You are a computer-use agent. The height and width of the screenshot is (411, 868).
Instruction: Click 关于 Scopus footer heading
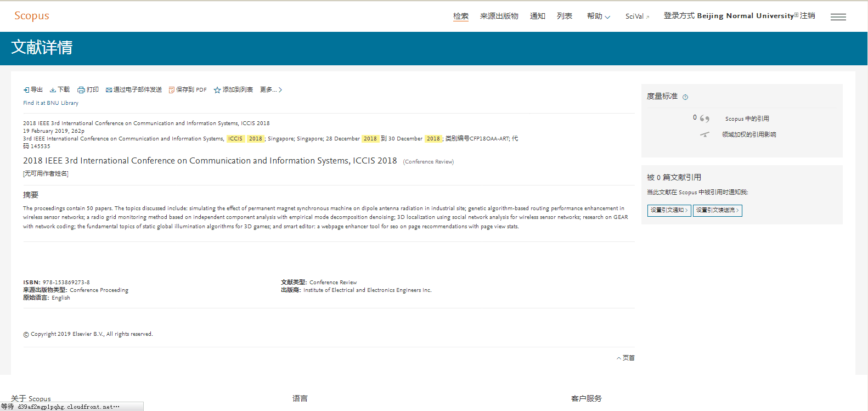click(31, 399)
